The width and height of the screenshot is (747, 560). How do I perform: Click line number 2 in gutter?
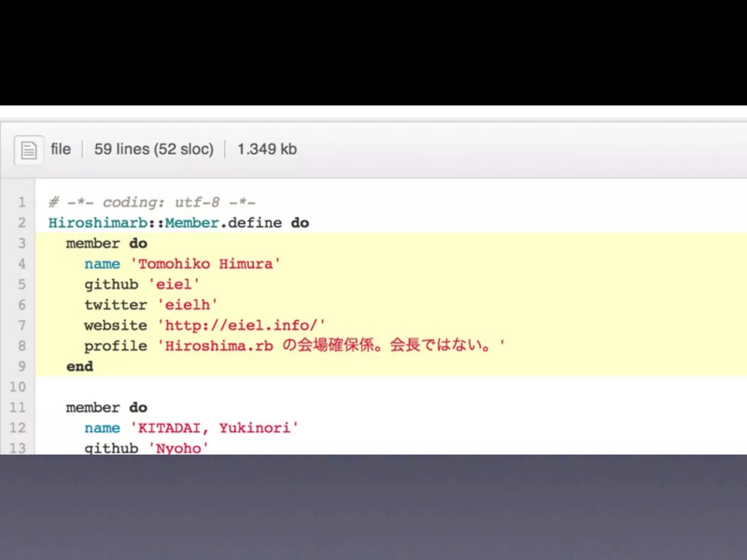pyautogui.click(x=22, y=223)
